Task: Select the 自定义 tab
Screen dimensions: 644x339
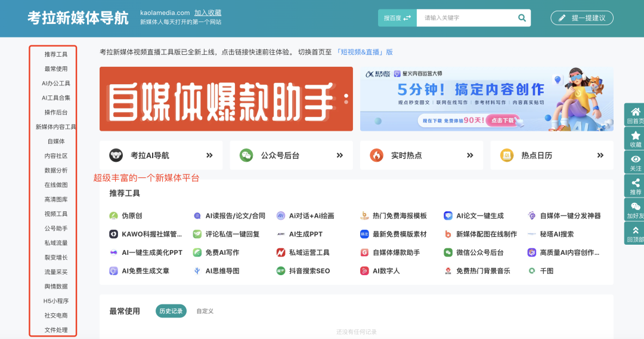Action: tap(205, 311)
